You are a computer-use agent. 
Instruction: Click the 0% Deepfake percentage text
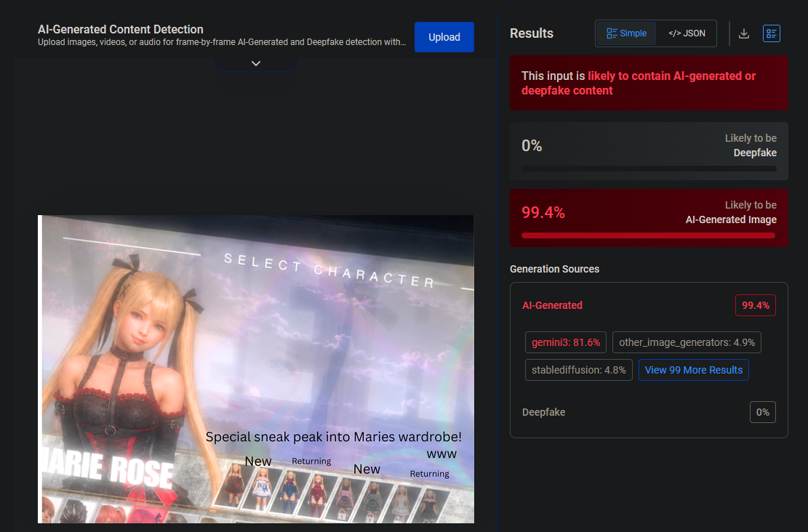click(532, 146)
